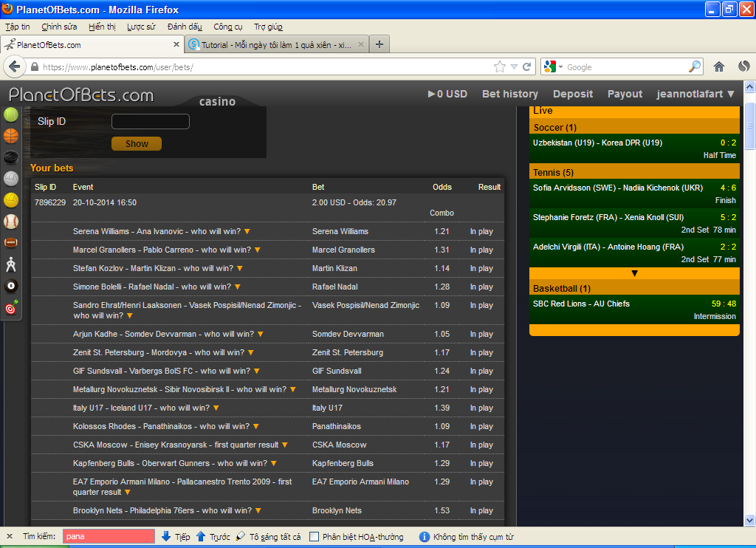Image resolution: width=756 pixels, height=548 pixels.
Task: Expand GIF Sundsvall - Varbergs BoIS FC arrow
Action: [256, 371]
